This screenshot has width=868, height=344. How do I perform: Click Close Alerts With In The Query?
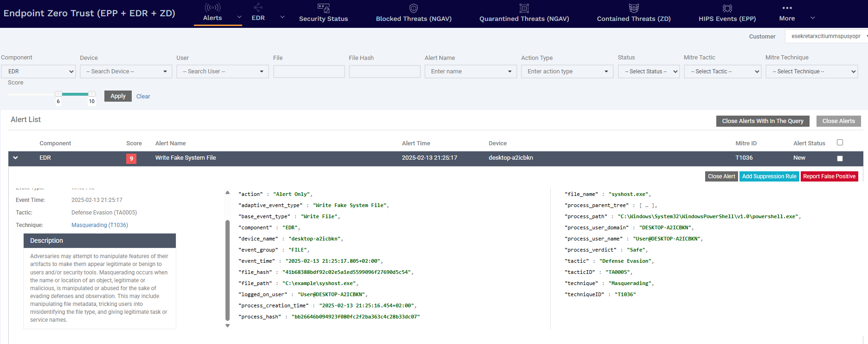(763, 121)
